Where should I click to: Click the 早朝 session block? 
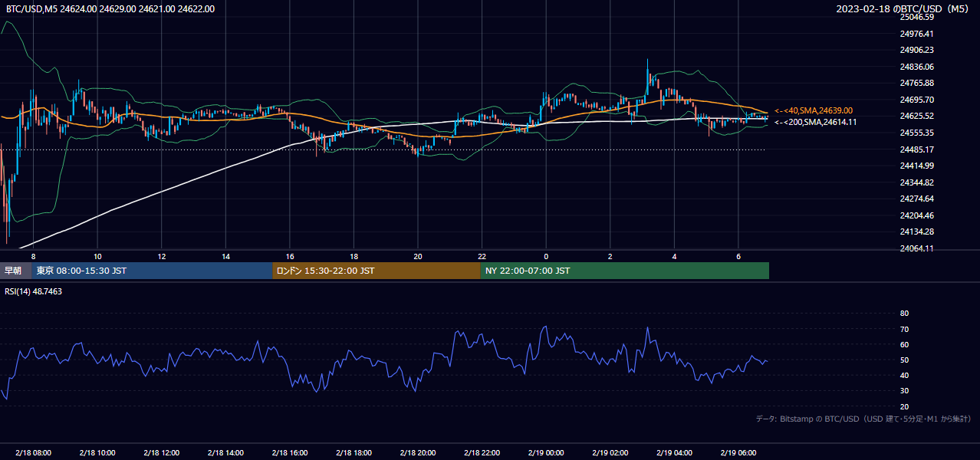(x=16, y=271)
